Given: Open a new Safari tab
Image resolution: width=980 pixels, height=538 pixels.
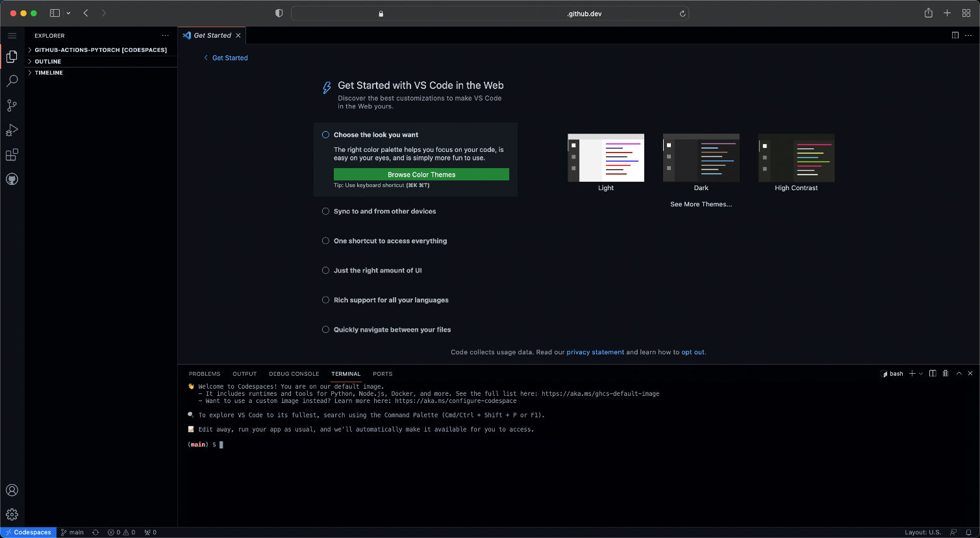Looking at the screenshot, I should (948, 13).
